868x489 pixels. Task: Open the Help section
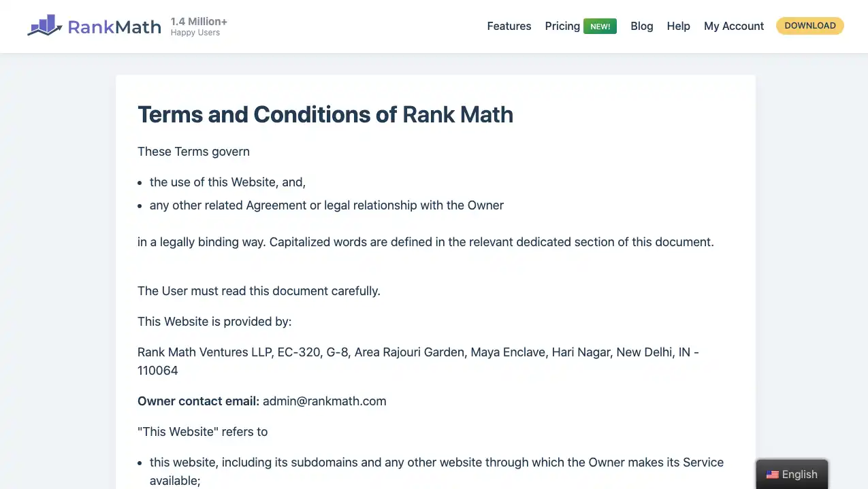coord(679,26)
